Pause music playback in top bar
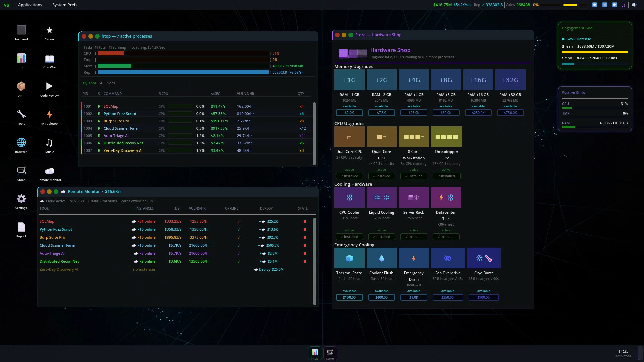Viewport: 644px width, 362px height. tap(604, 5)
